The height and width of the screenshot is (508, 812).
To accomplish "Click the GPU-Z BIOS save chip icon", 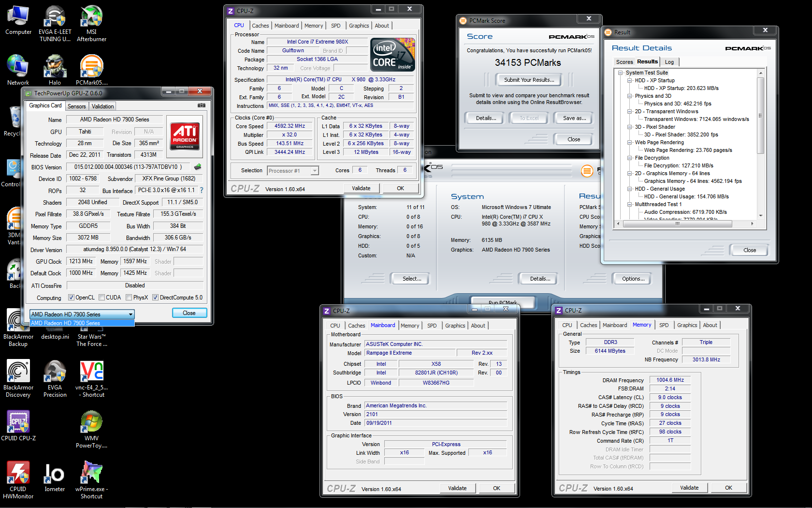I will coord(198,167).
